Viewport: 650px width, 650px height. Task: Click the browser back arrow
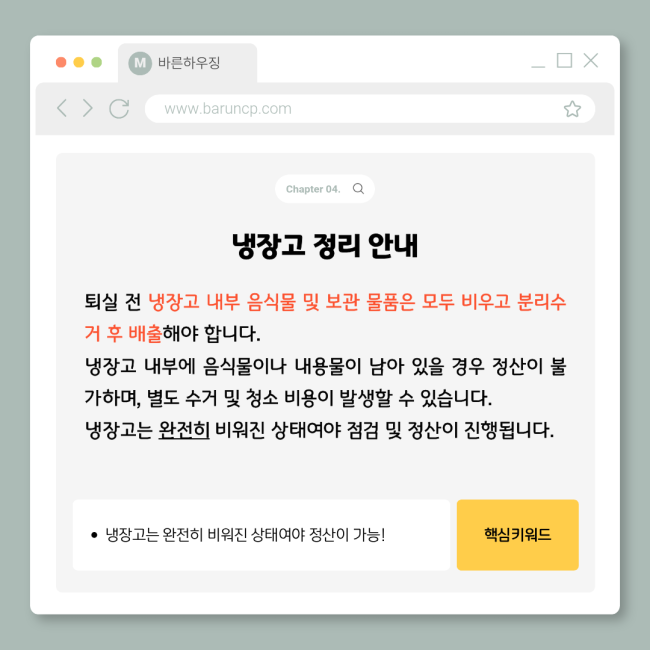click(x=62, y=108)
